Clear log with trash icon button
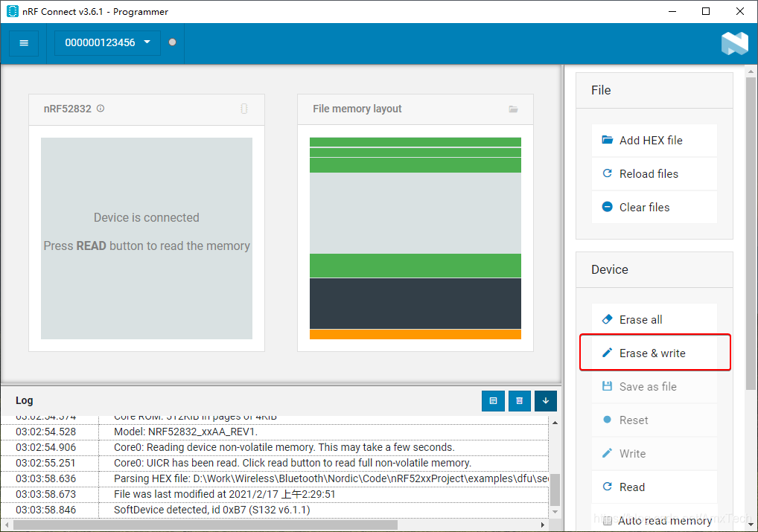 [x=520, y=401]
